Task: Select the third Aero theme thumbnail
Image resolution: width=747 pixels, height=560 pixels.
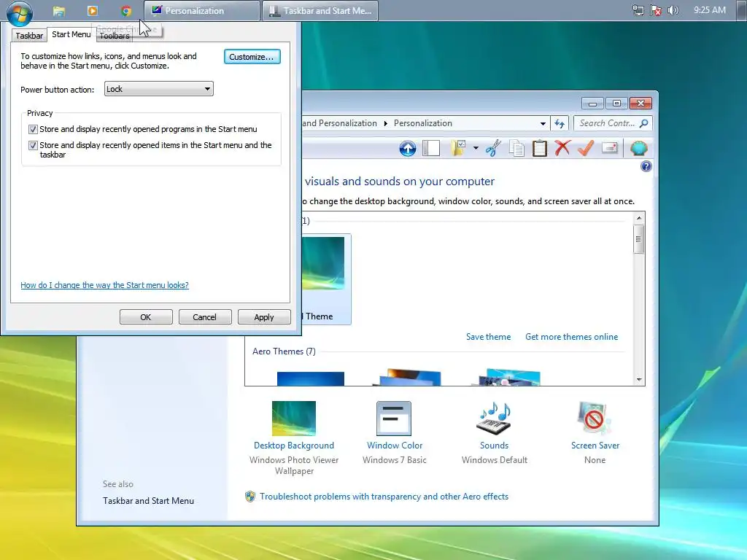Action: 506,377
